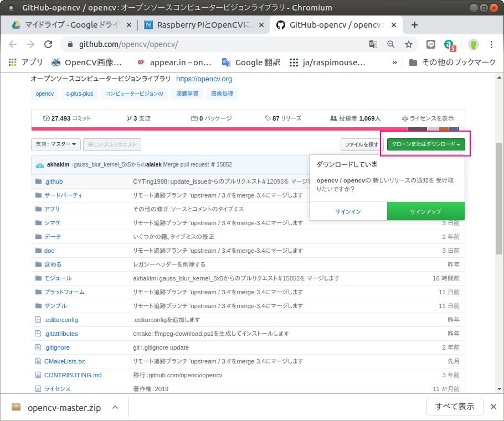The width and height of the screenshot is (504, 421).
Task: Switch to the マイドライブ Google Drive tab
Action: point(66,25)
